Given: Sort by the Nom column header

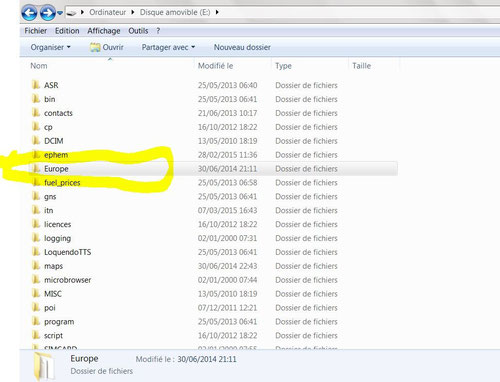Looking at the screenshot, I should pos(39,66).
